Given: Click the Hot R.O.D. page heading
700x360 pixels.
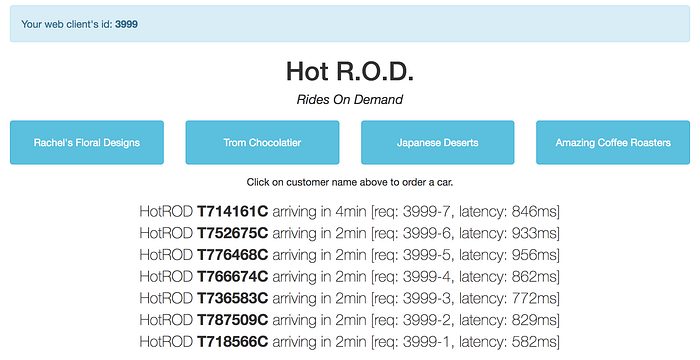Looking at the screenshot, I should (x=350, y=71).
